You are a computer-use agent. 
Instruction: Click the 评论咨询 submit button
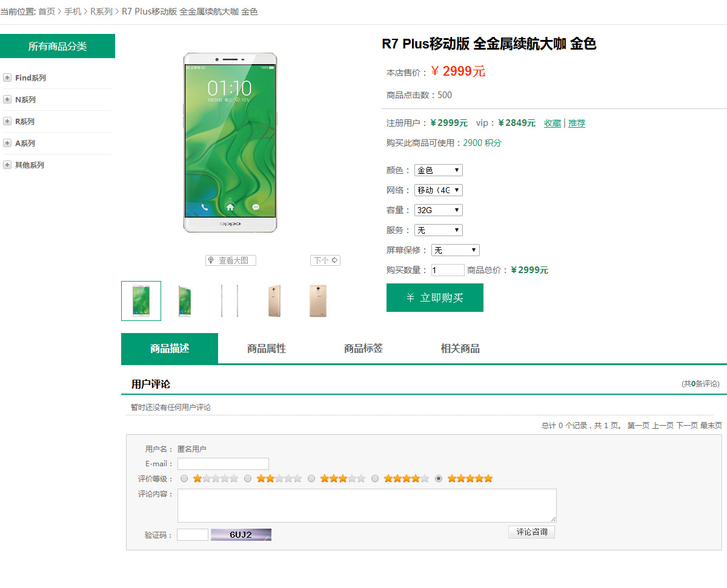pyautogui.click(x=531, y=532)
